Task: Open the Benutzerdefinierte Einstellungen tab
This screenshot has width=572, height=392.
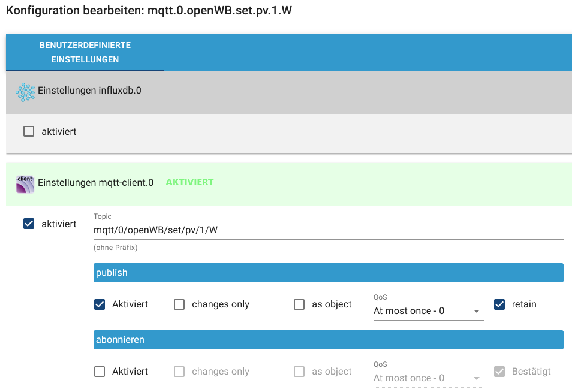Action: pos(85,53)
